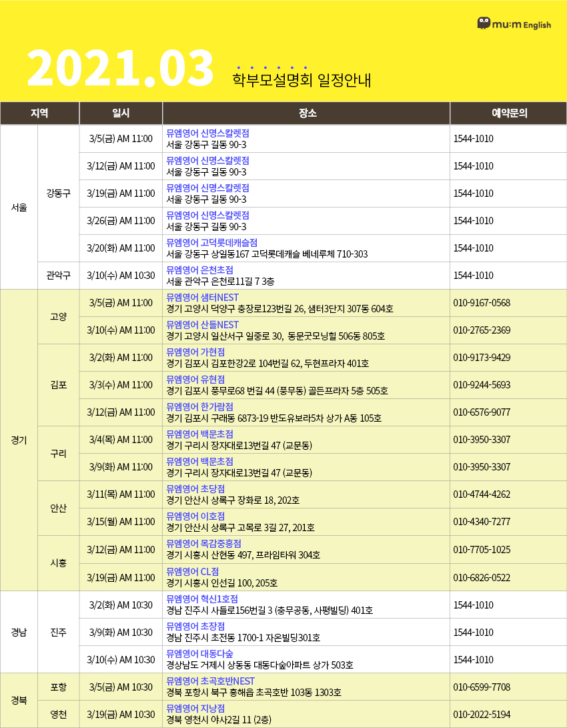Viewport: 567px width, 728px height.
Task: Open 뮤엠영어 초곡호반NEST link
Action: coord(211,681)
